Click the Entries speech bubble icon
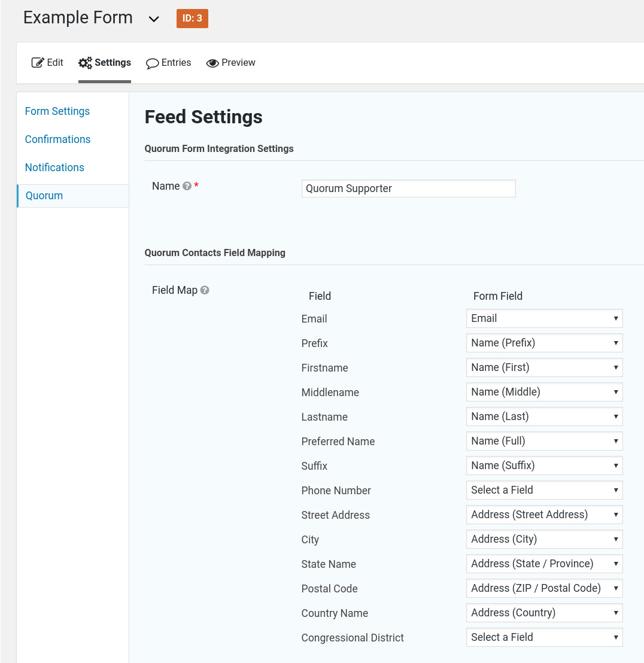The height and width of the screenshot is (663, 644). 152,63
